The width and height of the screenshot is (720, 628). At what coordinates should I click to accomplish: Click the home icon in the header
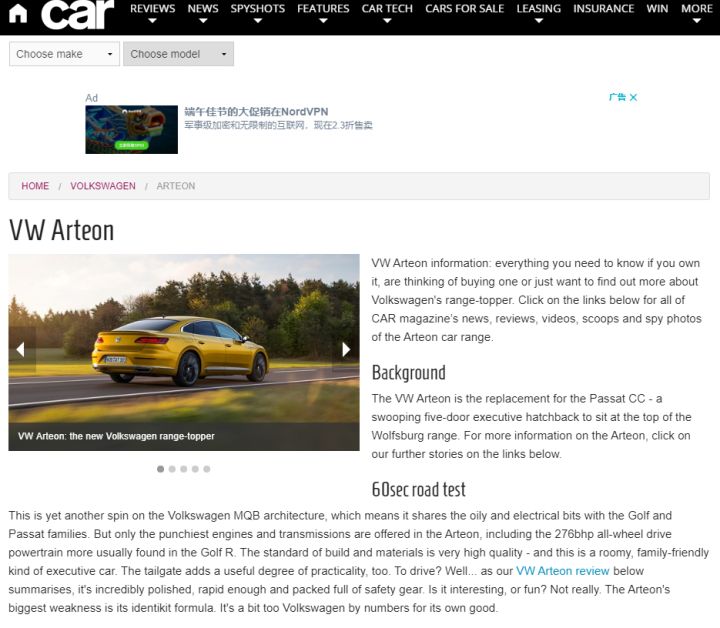click(18, 13)
